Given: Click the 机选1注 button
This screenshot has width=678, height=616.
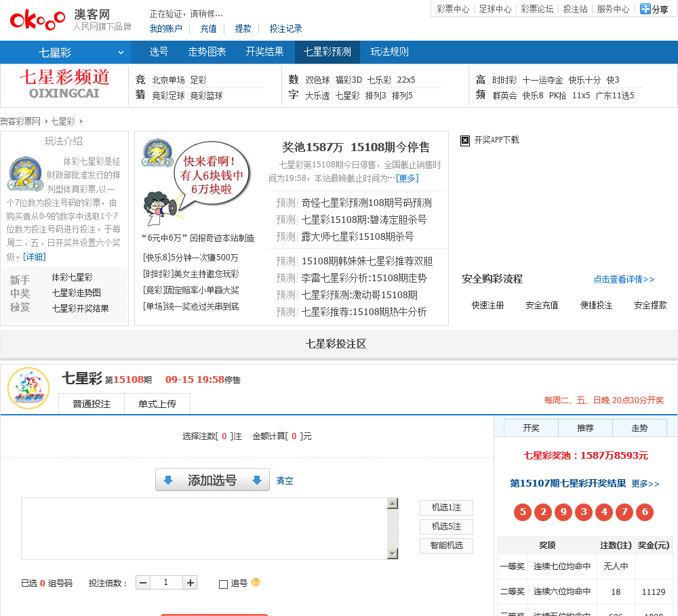Looking at the screenshot, I should (x=446, y=508).
